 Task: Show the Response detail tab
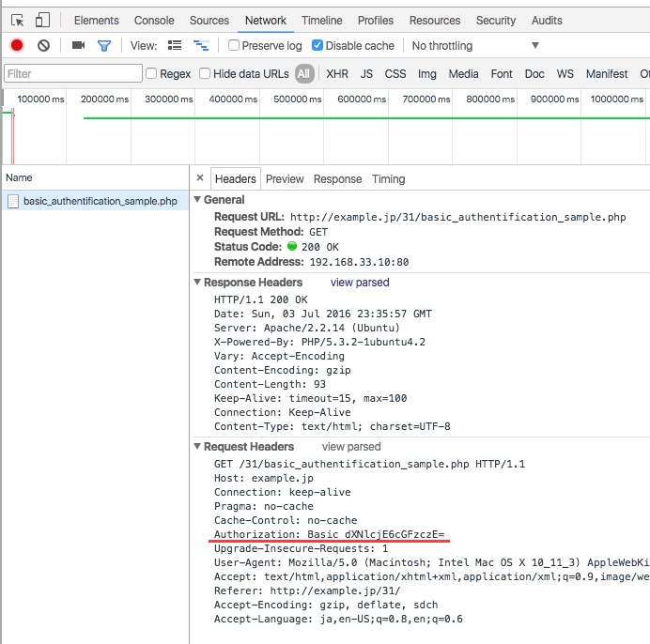pyautogui.click(x=337, y=179)
